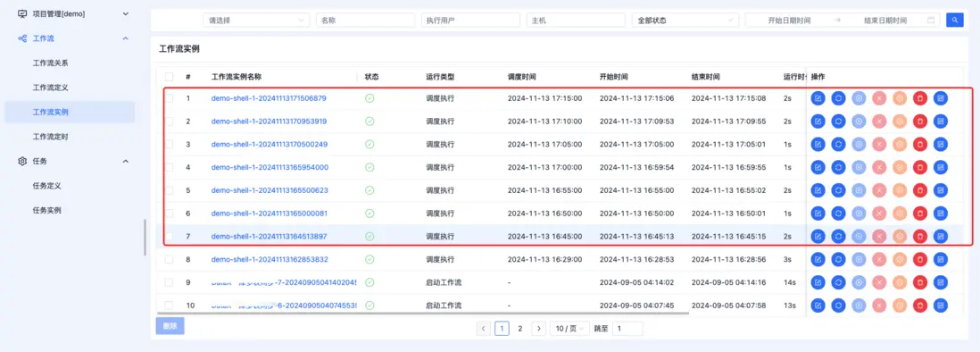Delete instance ending 165500623 via trash icon
The width and height of the screenshot is (980, 352).
[920, 190]
